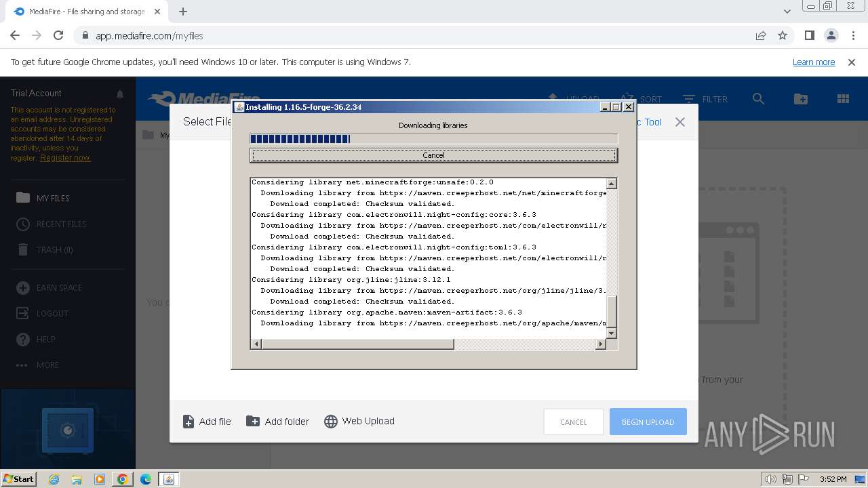Open Internet Explorer from taskbar
868x488 pixels.
click(54, 479)
